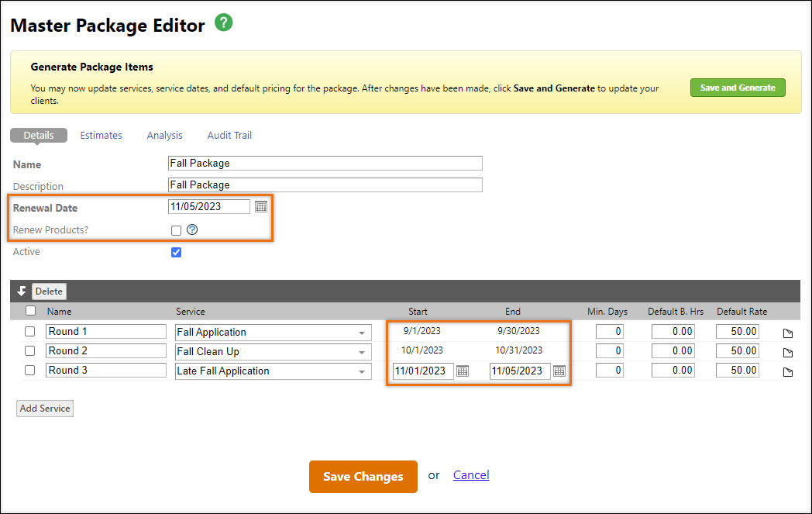Open the Renewal Date calendar picker
Viewport: 812px width, 514px height.
click(261, 207)
